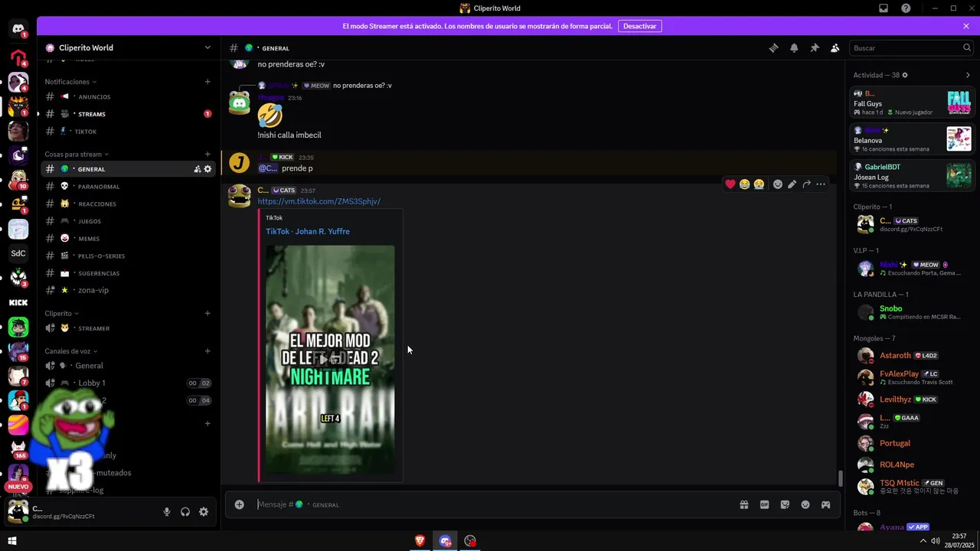Join the General voice channel
The height and width of the screenshot is (551, 980).
pyautogui.click(x=129, y=365)
